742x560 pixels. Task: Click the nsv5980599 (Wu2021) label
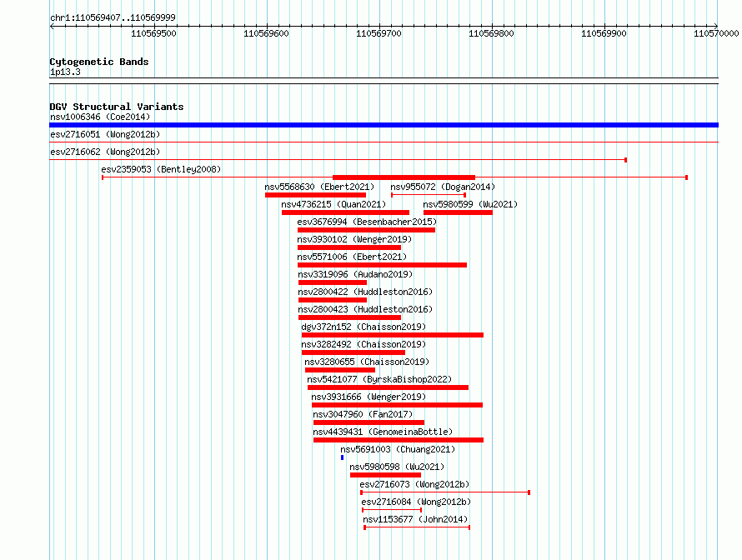[x=470, y=204]
